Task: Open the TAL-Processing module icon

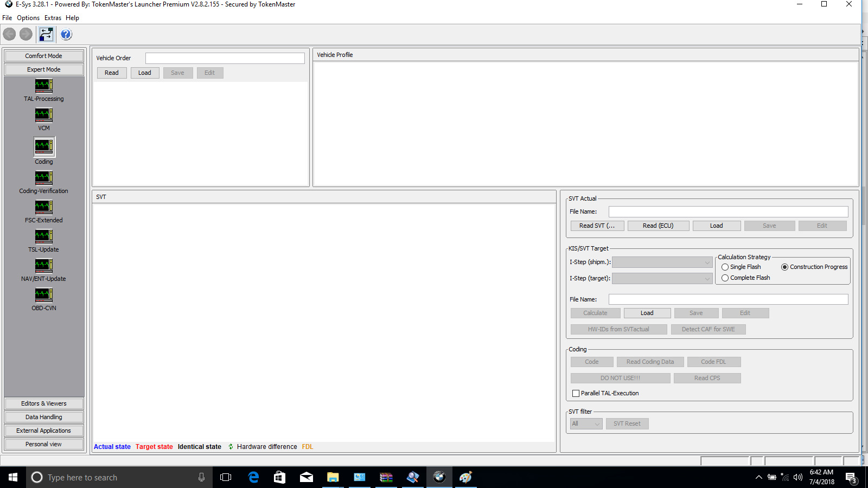Action: pyautogui.click(x=44, y=86)
